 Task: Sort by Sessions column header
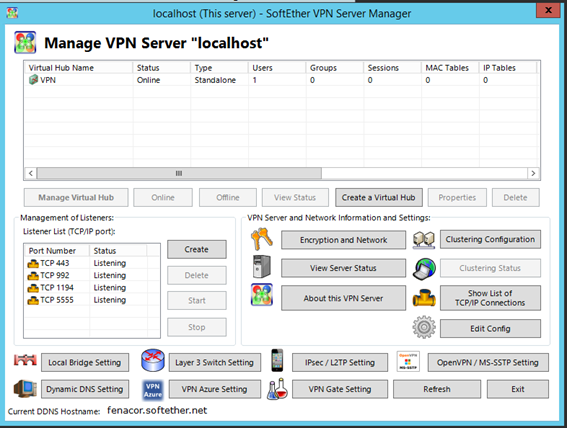tap(392, 68)
